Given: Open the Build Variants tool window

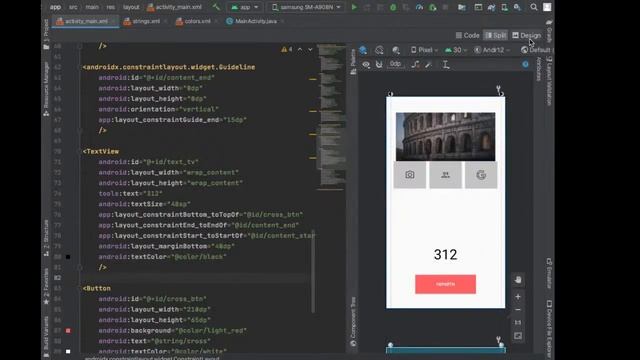Looking at the screenshot, I should tap(46, 337).
